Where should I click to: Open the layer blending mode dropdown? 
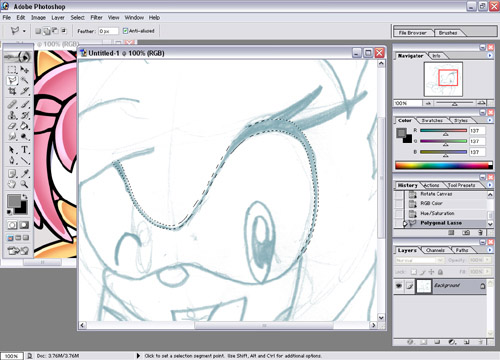(420, 260)
